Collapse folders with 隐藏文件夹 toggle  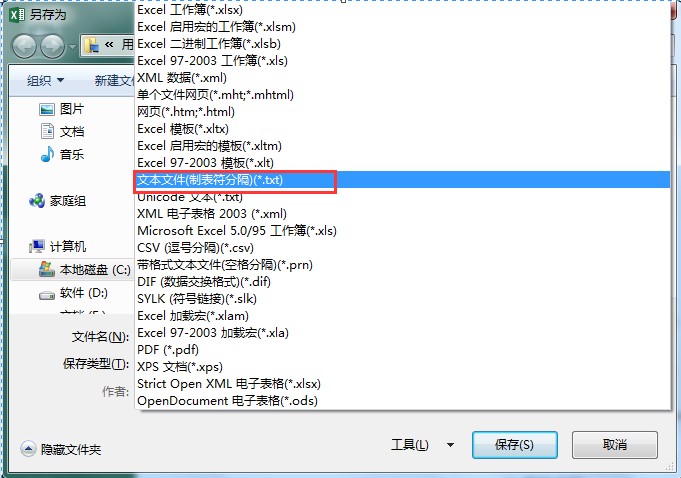(x=60, y=449)
